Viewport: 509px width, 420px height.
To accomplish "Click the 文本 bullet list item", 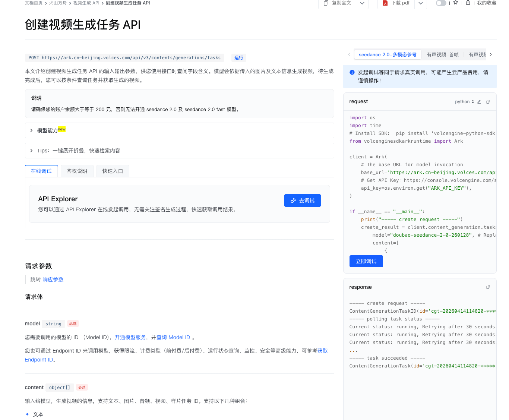I will (38, 414).
